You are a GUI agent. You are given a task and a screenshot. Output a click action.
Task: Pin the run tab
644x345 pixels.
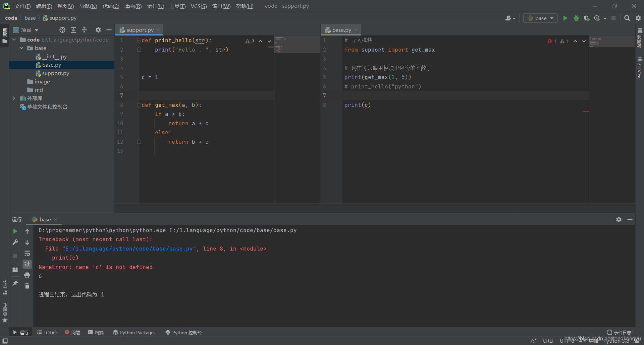point(15,283)
